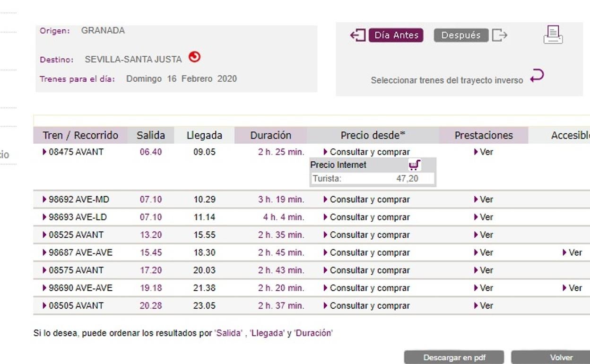The image size is (590, 364).
Task: Go to the previous day with Día Antes
Action: pyautogui.click(x=396, y=35)
